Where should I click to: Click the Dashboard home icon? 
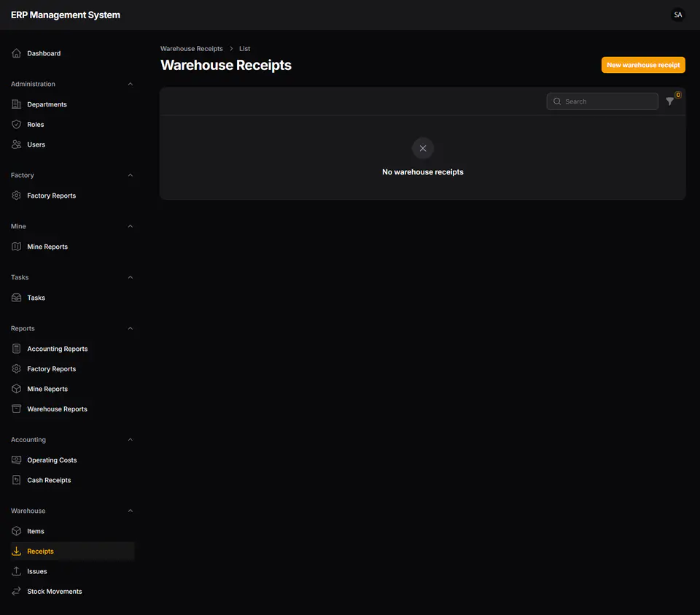pyautogui.click(x=17, y=53)
